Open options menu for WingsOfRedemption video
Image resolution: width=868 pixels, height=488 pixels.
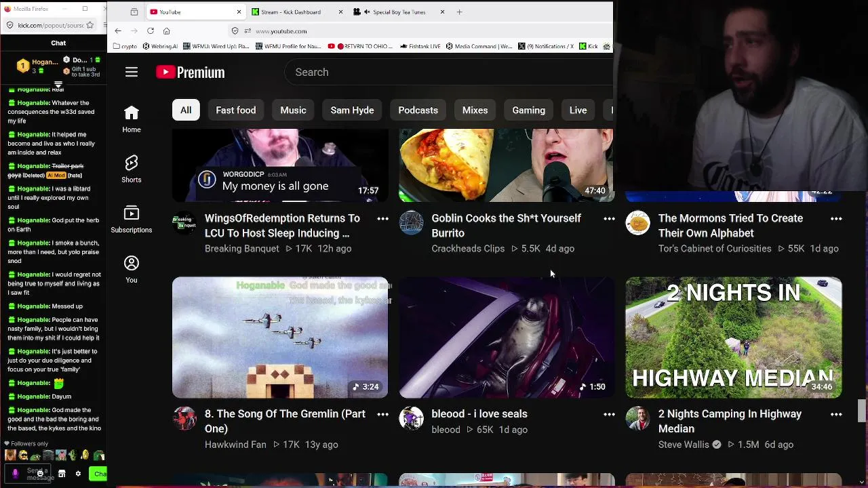pos(382,218)
